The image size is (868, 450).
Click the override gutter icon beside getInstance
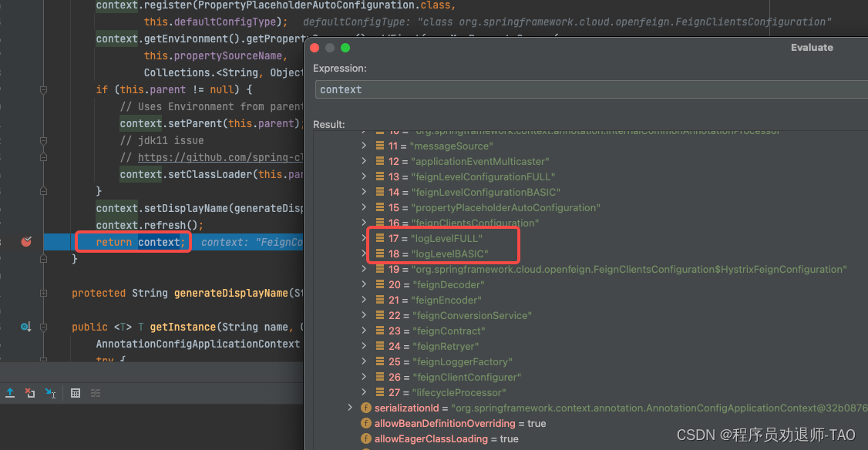click(x=25, y=327)
